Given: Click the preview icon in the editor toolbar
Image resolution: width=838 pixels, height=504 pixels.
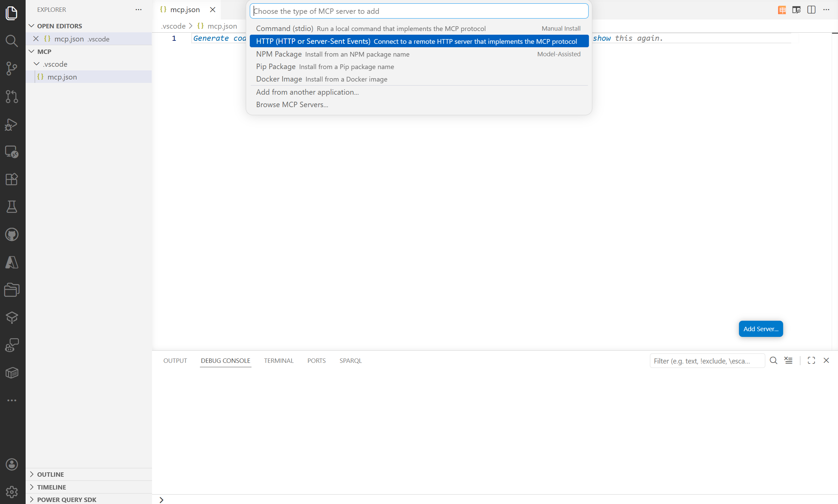Looking at the screenshot, I should click(x=796, y=10).
